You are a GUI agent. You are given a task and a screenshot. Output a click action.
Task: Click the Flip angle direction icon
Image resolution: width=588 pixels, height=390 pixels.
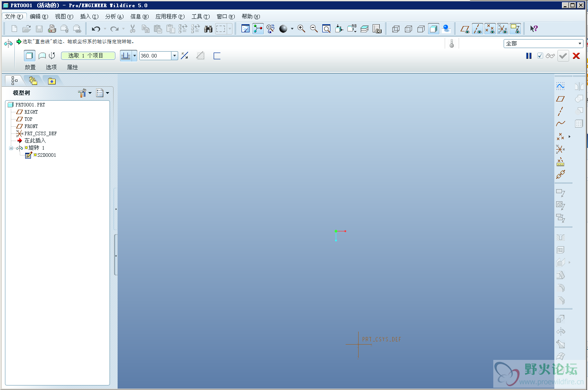pos(184,56)
